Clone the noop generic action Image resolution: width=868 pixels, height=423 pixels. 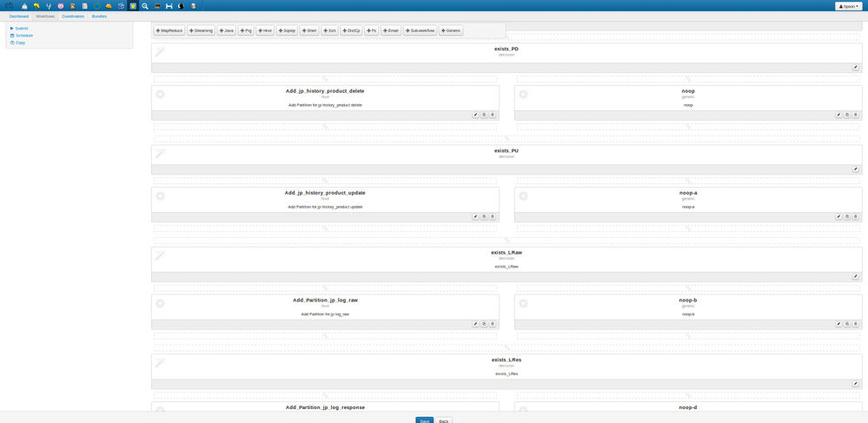(847, 116)
